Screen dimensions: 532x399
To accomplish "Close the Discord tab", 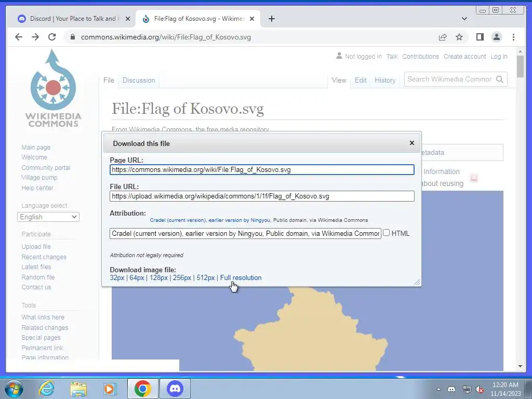I will pos(128,19).
